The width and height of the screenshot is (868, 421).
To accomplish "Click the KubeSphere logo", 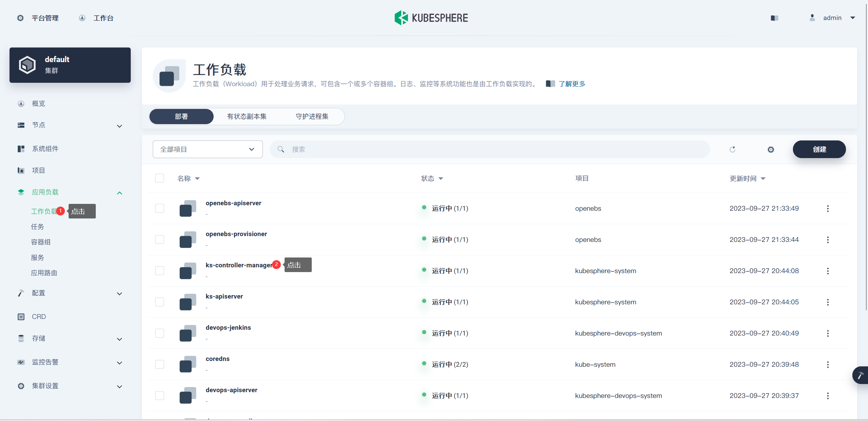I will point(431,18).
